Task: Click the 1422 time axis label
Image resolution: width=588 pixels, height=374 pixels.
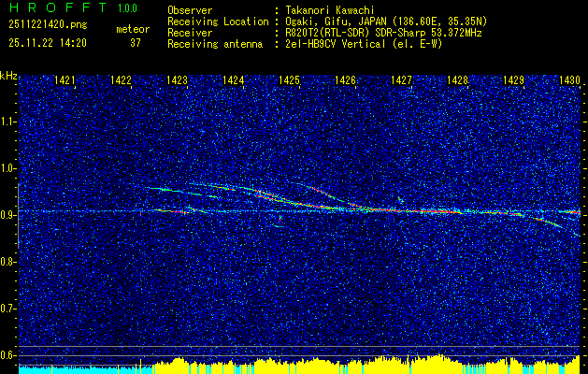Action: (x=121, y=80)
